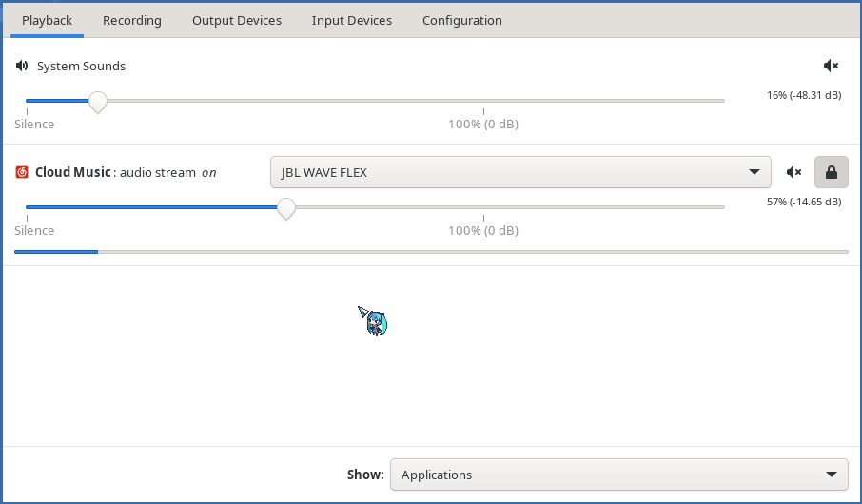
Task: Set System Sounds slider to 100% mark
Action: [483, 101]
